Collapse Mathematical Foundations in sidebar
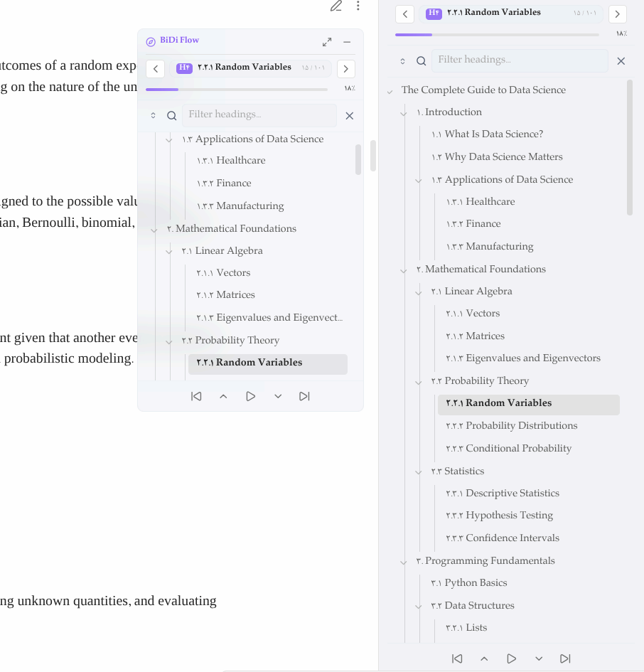This screenshot has height=672, width=644. click(x=404, y=271)
